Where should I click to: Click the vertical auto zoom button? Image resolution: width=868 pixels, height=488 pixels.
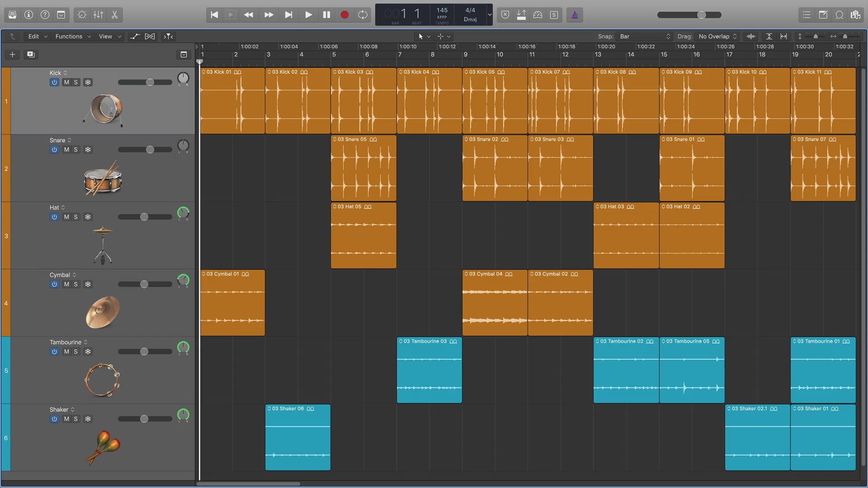769,36
